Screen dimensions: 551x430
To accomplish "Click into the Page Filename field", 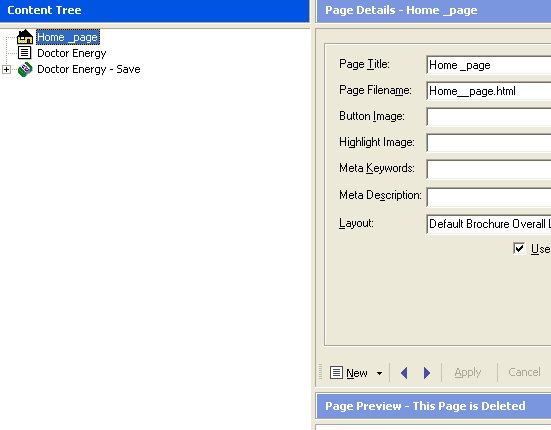I will coord(489,91).
